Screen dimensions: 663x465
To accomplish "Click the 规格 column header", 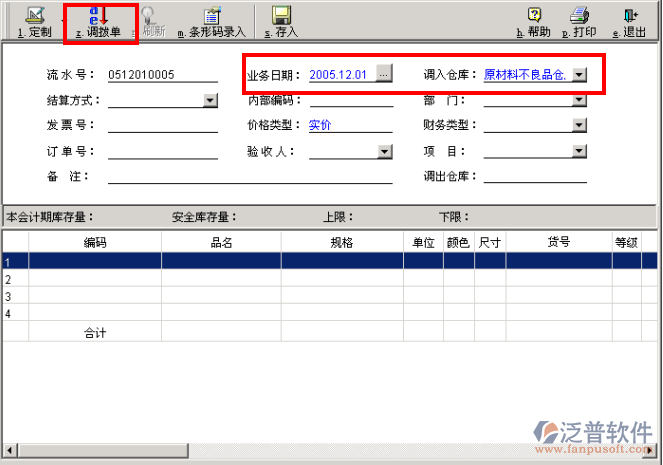I will [x=342, y=242].
